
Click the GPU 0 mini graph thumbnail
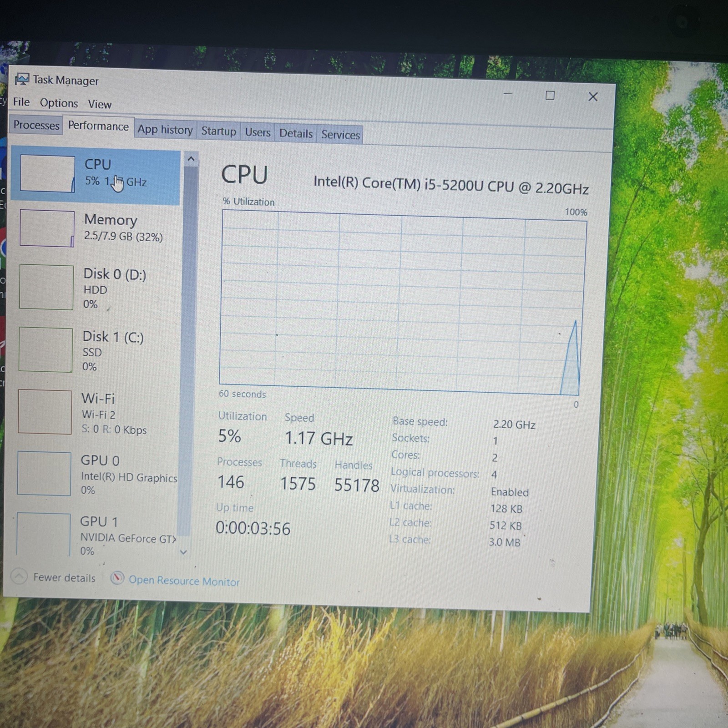[x=44, y=474]
